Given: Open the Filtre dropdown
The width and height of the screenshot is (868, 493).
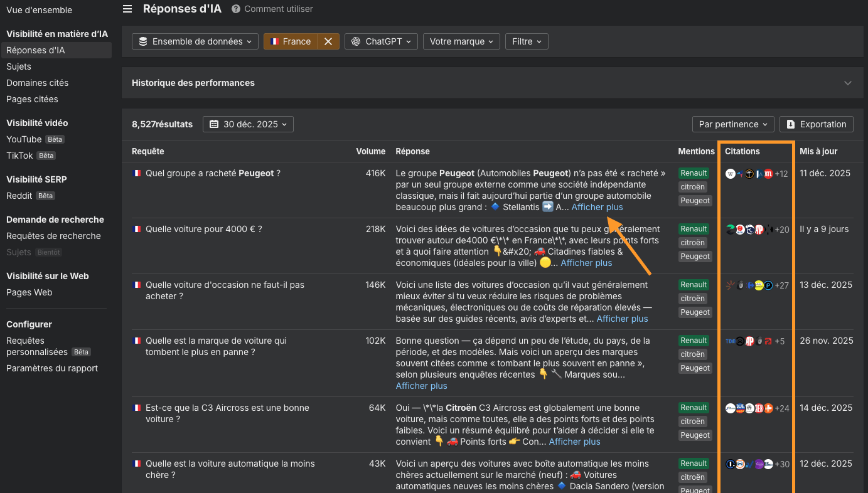Looking at the screenshot, I should point(527,41).
